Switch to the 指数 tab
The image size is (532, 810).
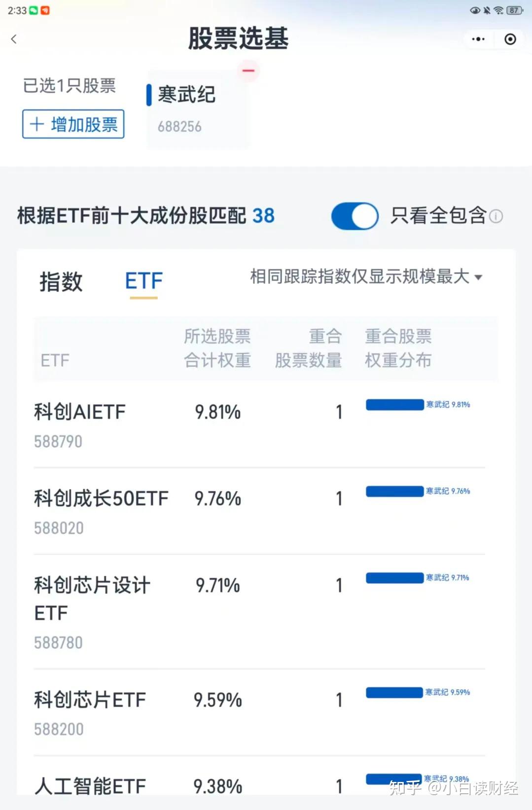61,282
